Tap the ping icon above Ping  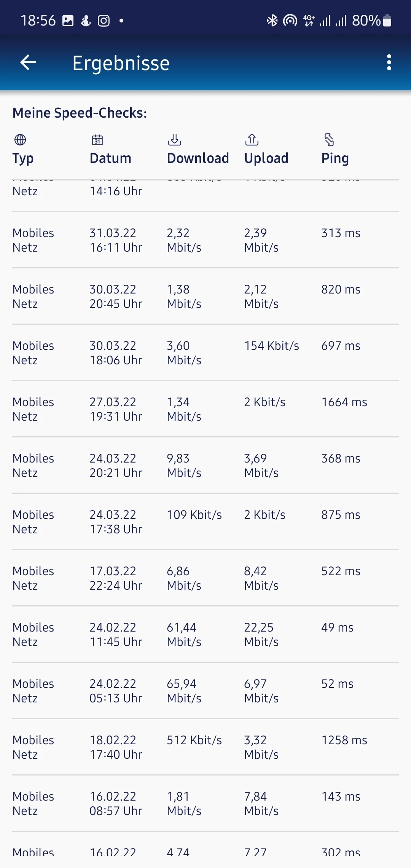(x=329, y=140)
